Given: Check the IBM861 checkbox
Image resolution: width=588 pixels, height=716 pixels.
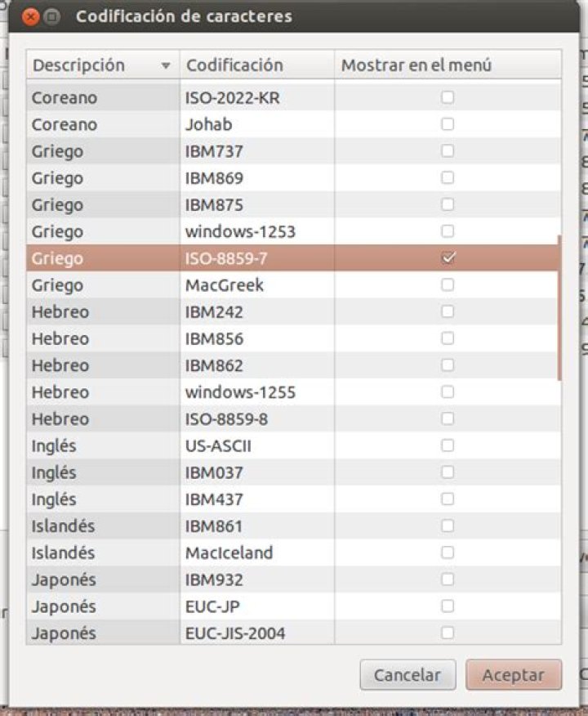Looking at the screenshot, I should tap(448, 526).
